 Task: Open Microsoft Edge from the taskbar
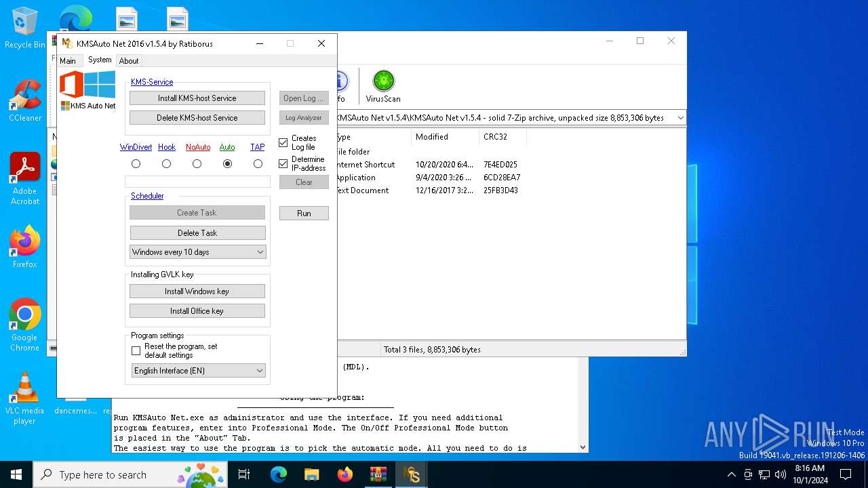279,474
